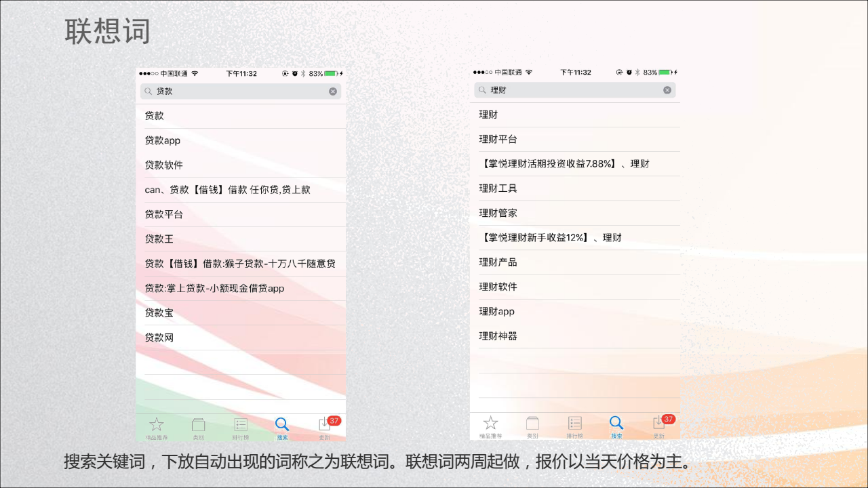The width and height of the screenshot is (868, 488).
Task: Open 排行榜 tab on 贷款 screen
Action: click(x=240, y=428)
